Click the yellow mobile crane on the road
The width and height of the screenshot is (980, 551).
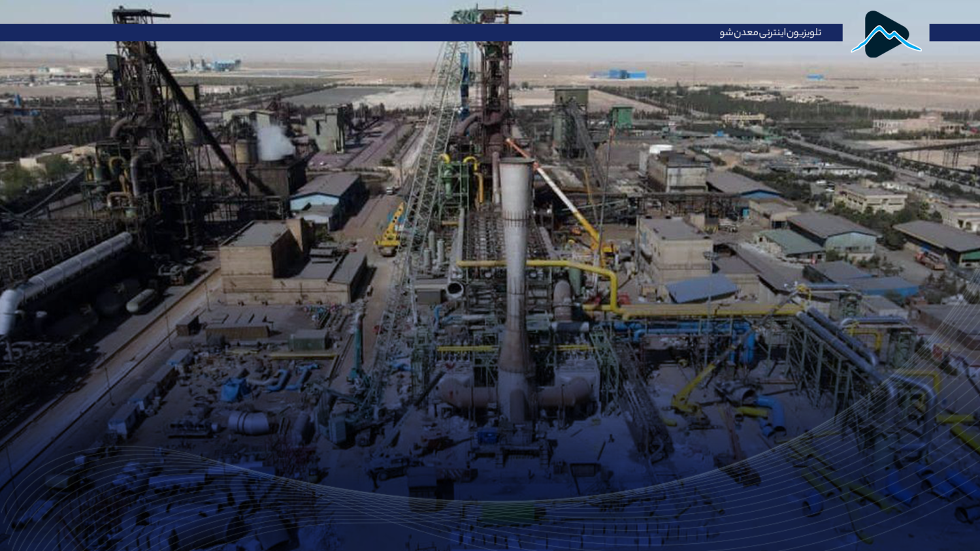point(391,230)
